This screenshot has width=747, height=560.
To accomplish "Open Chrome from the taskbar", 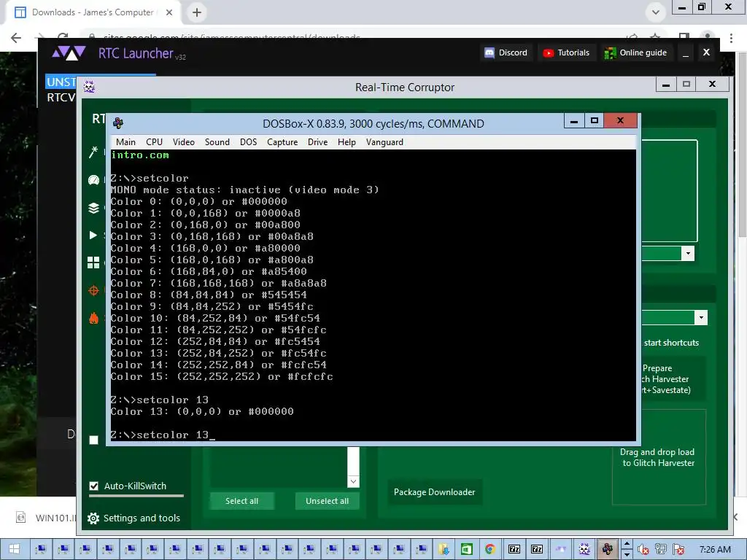I will pos(489,549).
